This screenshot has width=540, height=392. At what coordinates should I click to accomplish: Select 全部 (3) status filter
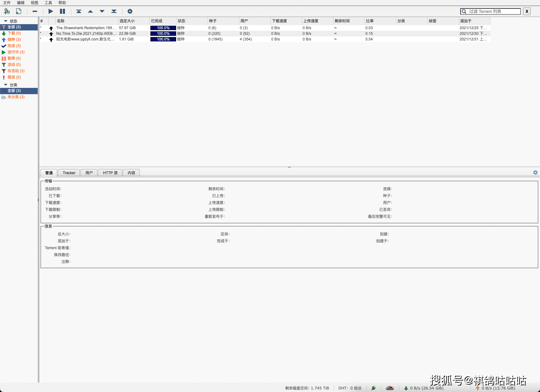[19, 27]
